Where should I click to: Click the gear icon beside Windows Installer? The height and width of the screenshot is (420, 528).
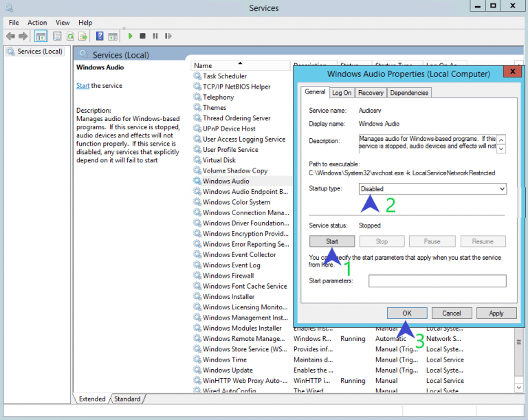tap(197, 296)
